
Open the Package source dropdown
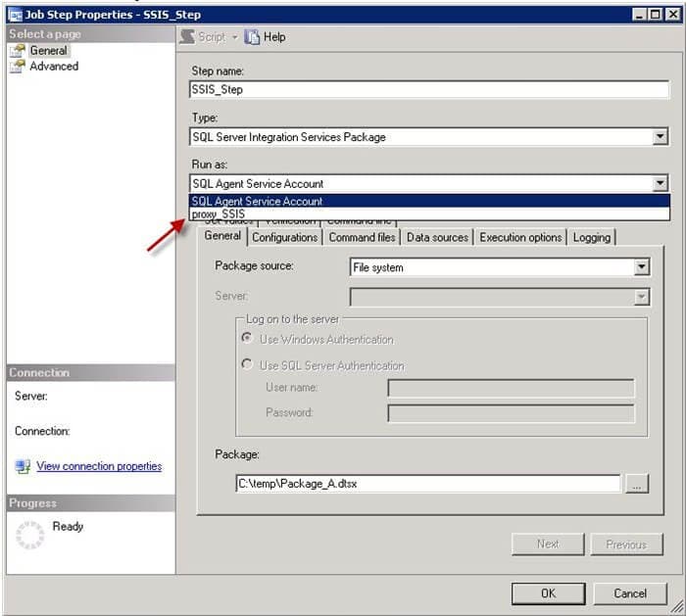coord(641,266)
